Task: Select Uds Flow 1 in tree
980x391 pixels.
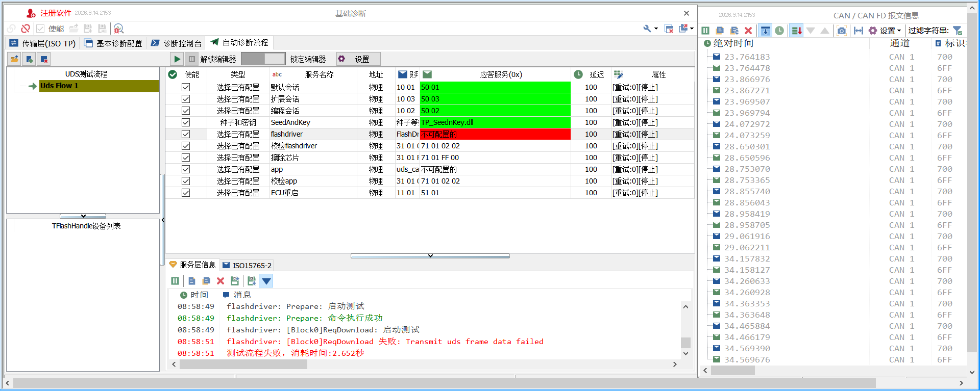Action: tap(99, 86)
